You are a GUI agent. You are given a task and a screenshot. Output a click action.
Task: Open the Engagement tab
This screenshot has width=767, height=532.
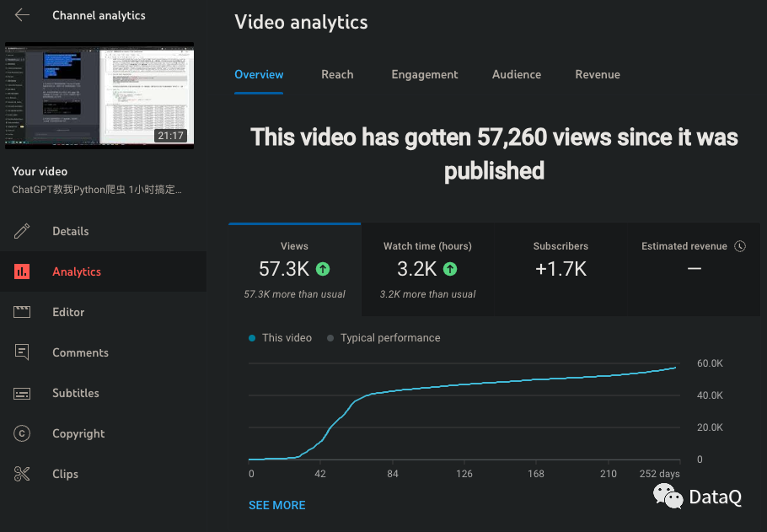tap(425, 74)
